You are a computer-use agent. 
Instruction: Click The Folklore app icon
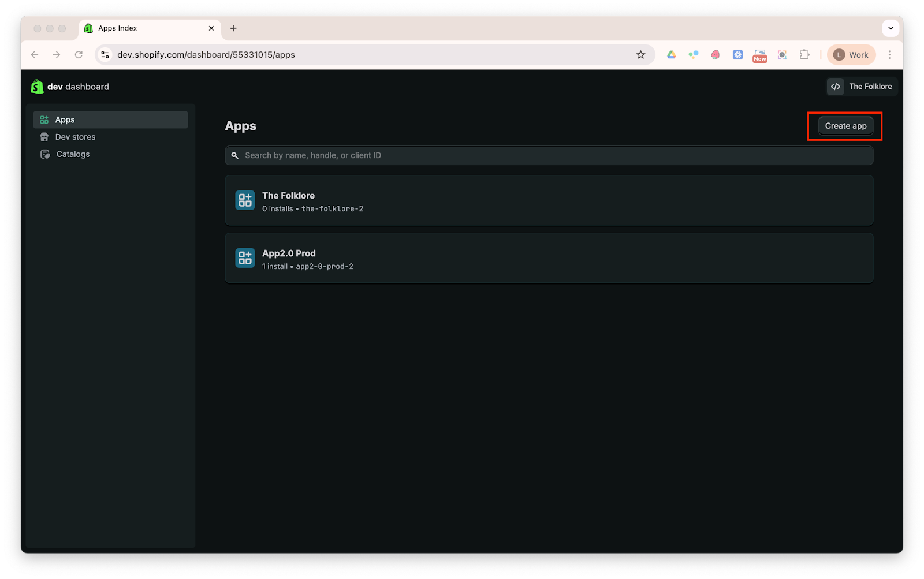coord(245,200)
